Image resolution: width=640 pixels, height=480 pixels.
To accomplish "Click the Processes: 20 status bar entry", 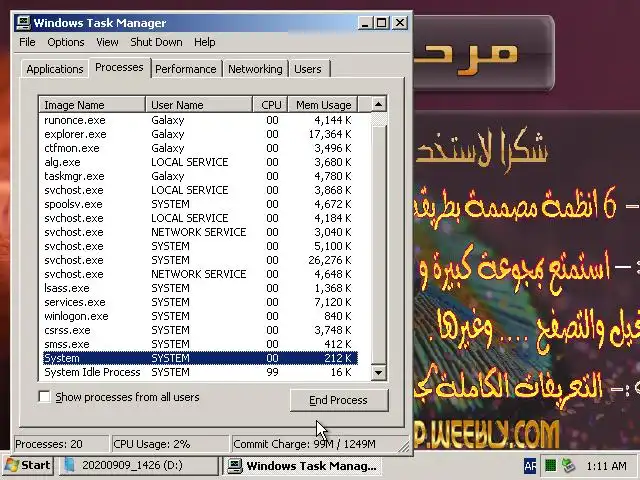I will coord(61,444).
